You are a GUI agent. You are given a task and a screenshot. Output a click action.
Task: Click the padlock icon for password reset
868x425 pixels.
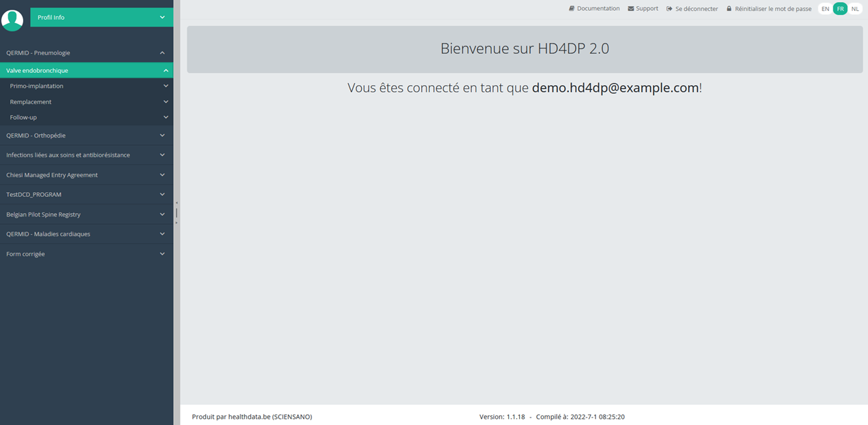(x=729, y=9)
